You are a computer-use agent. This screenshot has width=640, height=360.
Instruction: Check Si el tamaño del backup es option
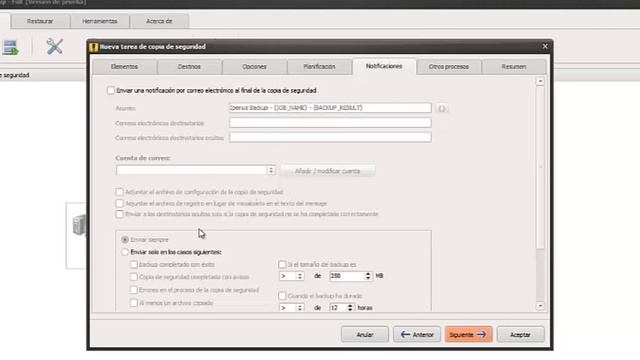click(x=282, y=264)
